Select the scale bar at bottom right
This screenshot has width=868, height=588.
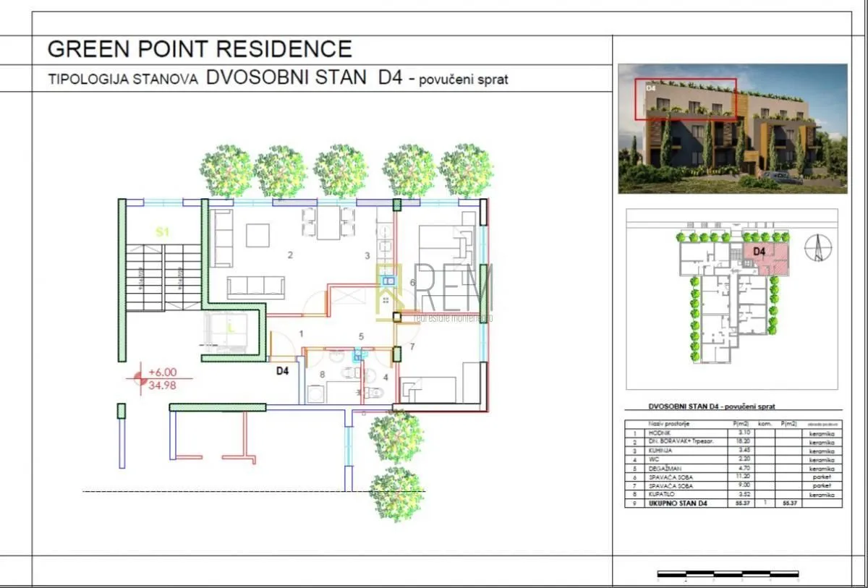pos(728,576)
